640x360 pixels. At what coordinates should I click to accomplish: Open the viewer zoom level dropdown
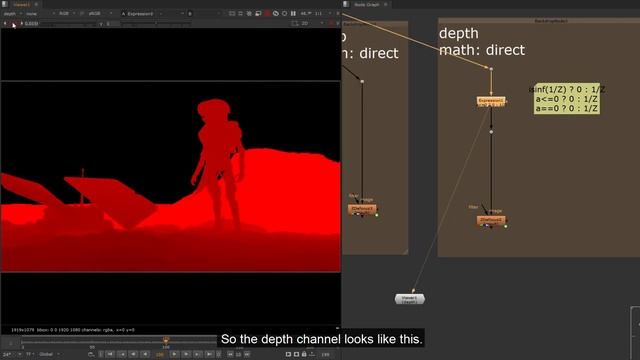coord(306,13)
